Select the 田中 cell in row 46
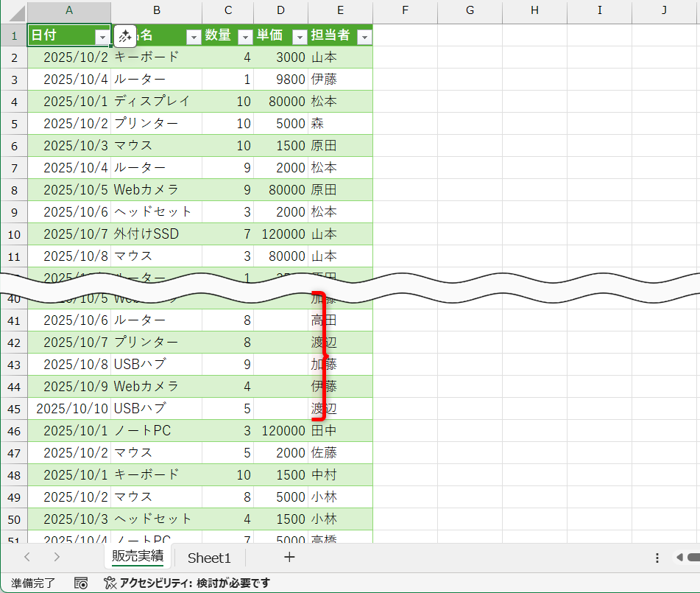700x593 pixels. pyautogui.click(x=340, y=431)
